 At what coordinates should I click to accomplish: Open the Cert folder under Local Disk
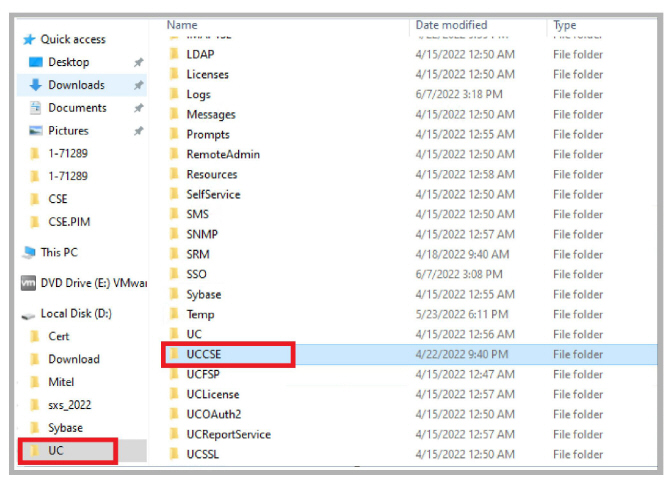[59, 336]
